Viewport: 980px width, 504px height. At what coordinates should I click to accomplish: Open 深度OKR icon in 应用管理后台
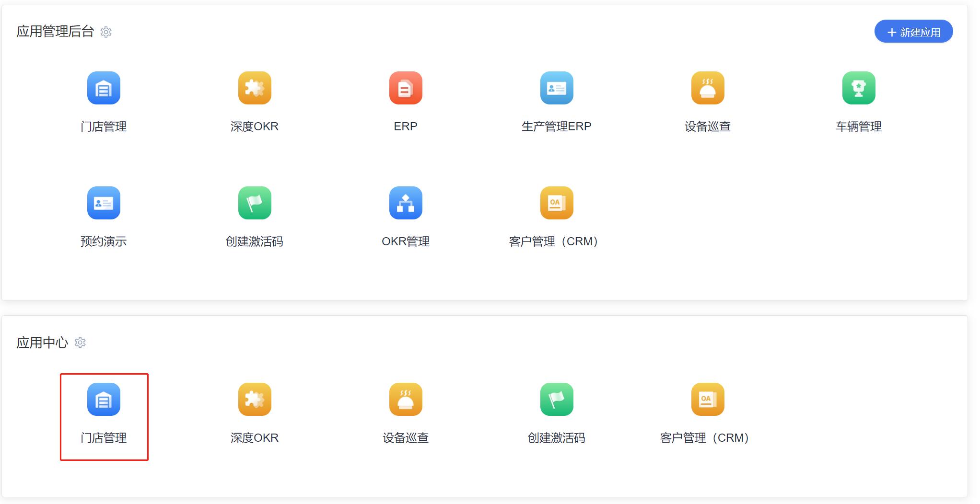coord(255,88)
